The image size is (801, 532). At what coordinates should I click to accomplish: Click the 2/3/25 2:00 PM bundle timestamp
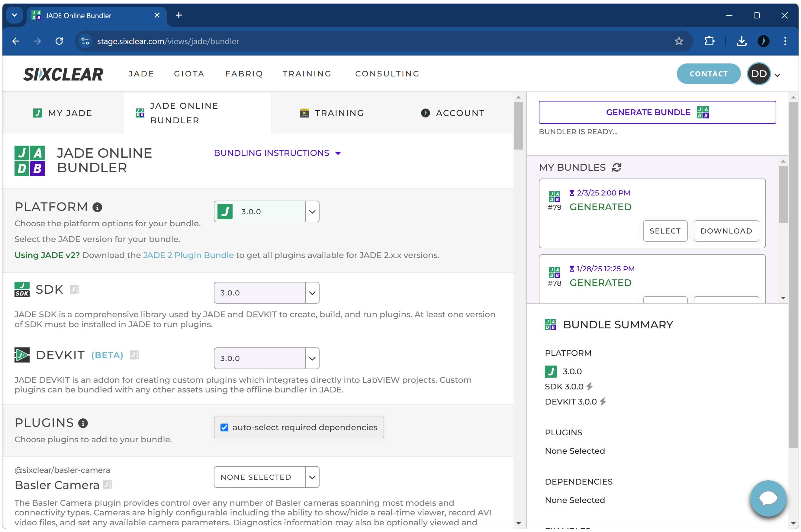tap(603, 193)
